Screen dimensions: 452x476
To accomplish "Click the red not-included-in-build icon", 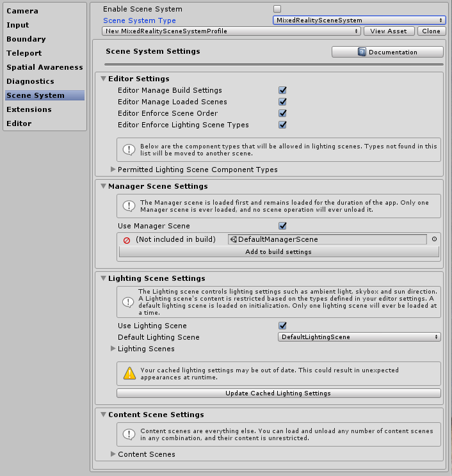I will 127,240.
